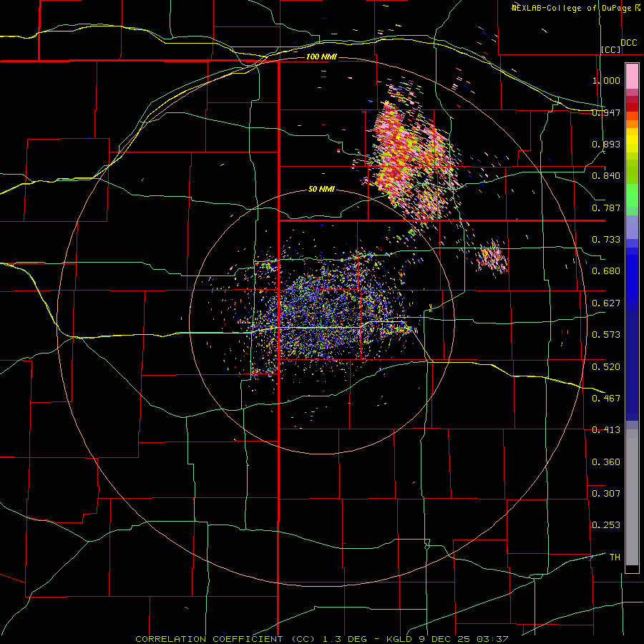Click the 0.573 scale value
The width and height of the screenshot is (644, 644).
tap(606, 335)
